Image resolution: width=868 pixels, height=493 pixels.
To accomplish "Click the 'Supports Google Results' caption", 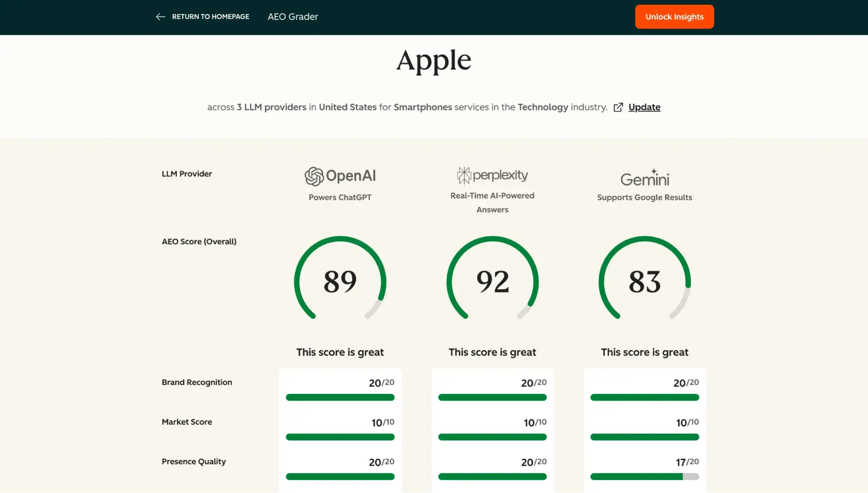I will pos(645,197).
